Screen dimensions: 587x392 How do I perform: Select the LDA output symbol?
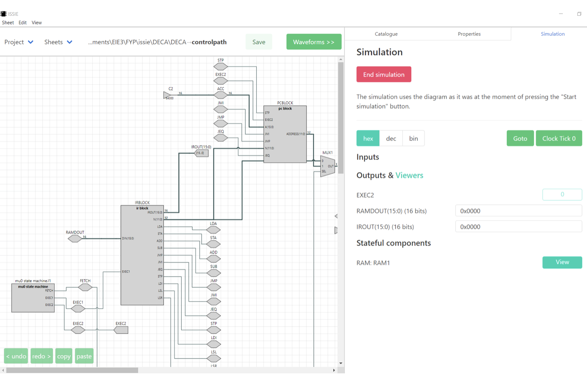point(213,230)
